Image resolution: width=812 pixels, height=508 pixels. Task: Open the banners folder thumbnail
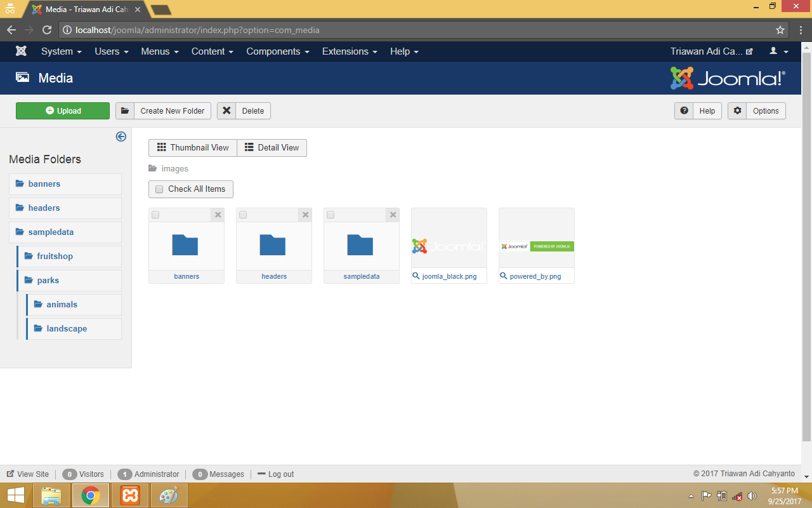point(186,245)
